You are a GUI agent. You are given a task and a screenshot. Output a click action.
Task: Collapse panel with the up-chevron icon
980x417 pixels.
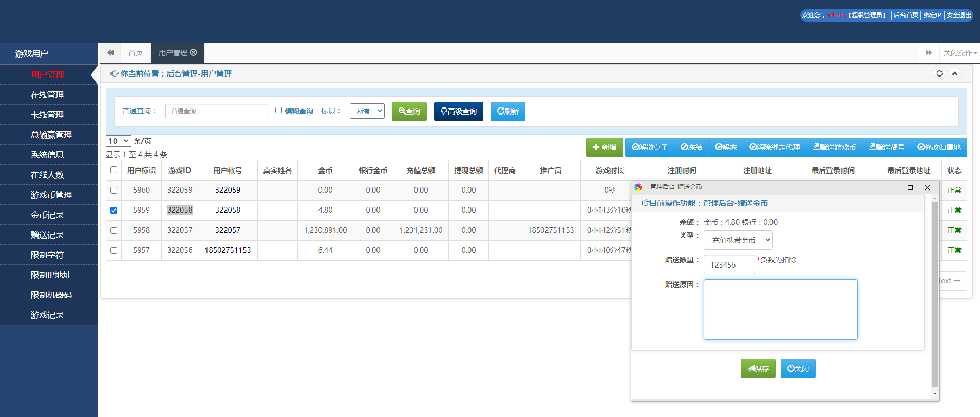954,73
